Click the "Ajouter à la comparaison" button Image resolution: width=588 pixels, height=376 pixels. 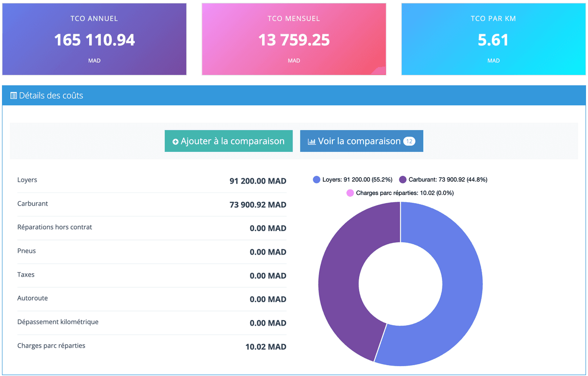click(228, 141)
